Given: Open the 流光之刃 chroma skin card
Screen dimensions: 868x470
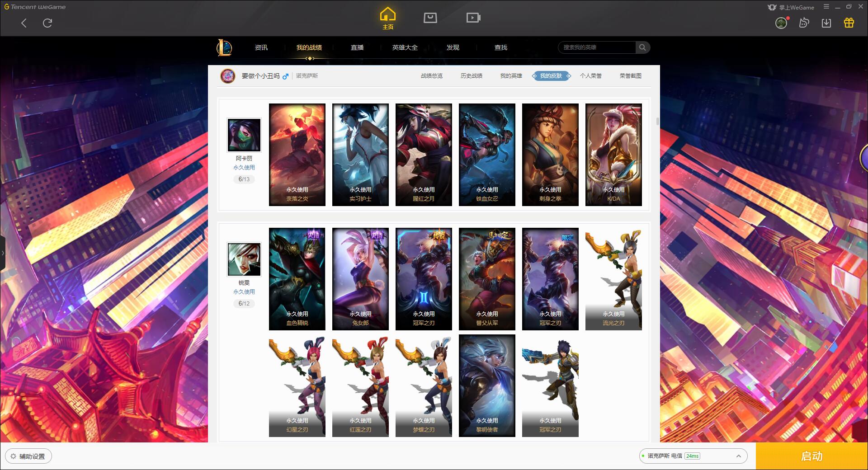Looking at the screenshot, I should (613, 279).
